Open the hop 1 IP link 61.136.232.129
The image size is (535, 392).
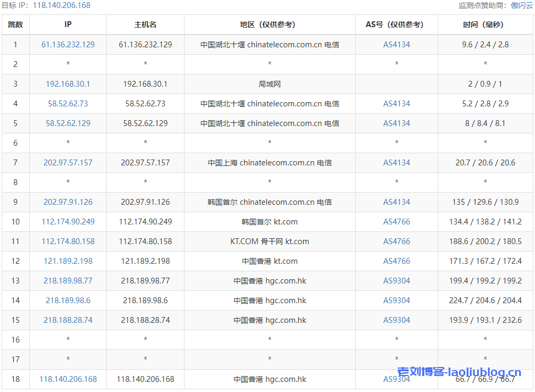[x=68, y=45]
